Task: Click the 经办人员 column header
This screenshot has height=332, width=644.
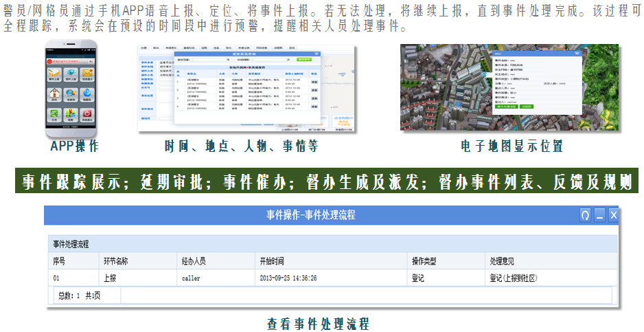Action: [194, 262]
